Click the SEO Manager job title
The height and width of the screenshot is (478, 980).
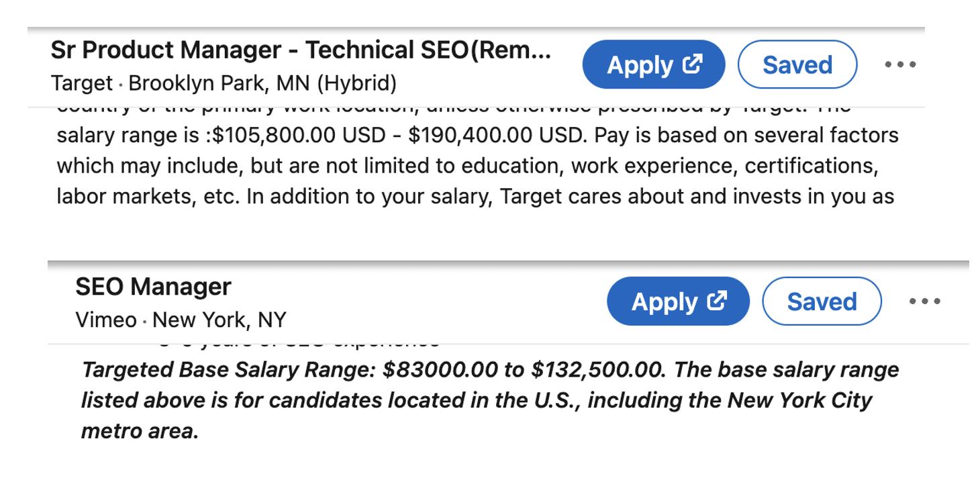(153, 287)
